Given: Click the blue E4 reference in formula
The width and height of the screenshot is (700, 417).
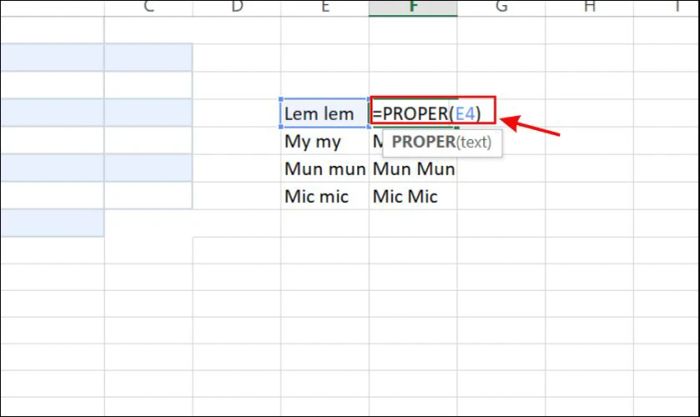Looking at the screenshot, I should click(465, 114).
